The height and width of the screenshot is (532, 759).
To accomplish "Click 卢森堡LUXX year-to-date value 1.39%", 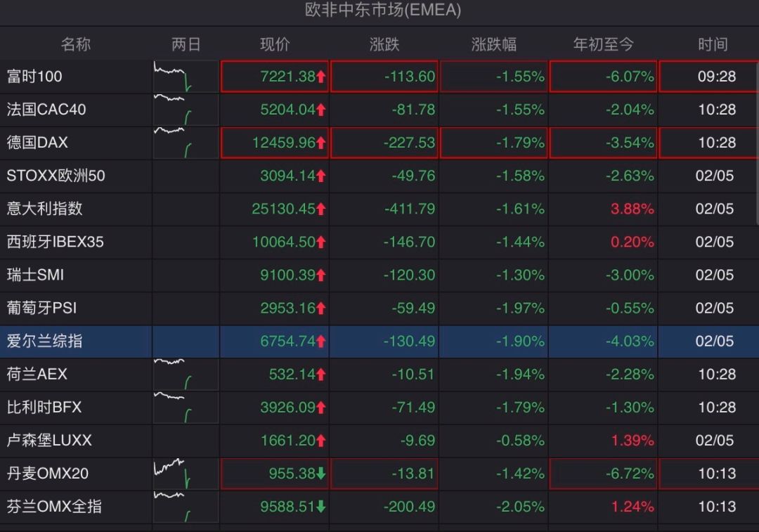I will click(632, 441).
